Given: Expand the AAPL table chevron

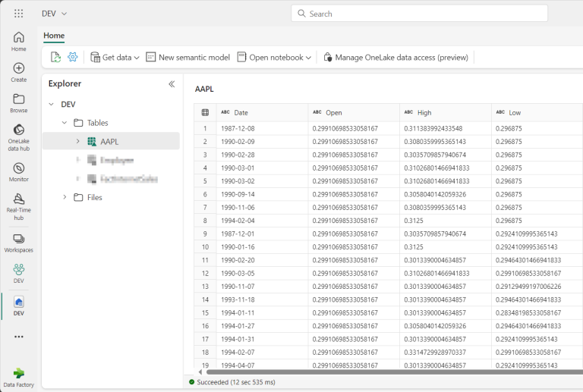Looking at the screenshot, I should (77, 142).
